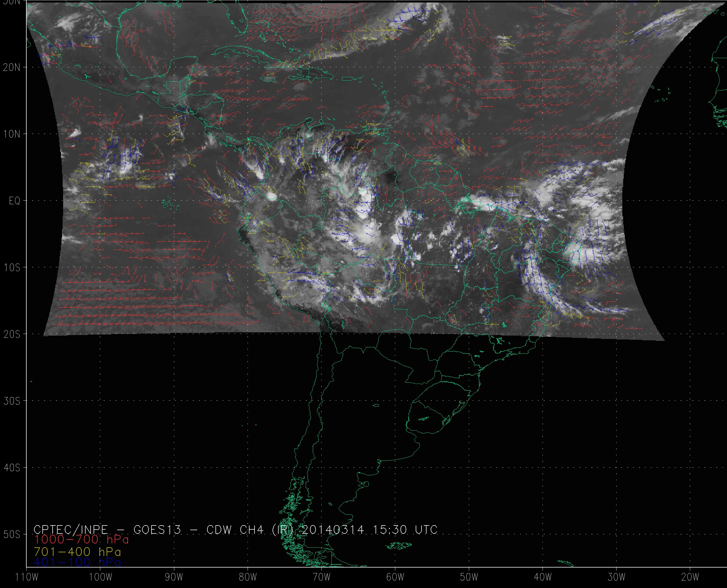Screen dimensions: 727x588
Task: Click the 50S latitude axis label
Action: 12,535
